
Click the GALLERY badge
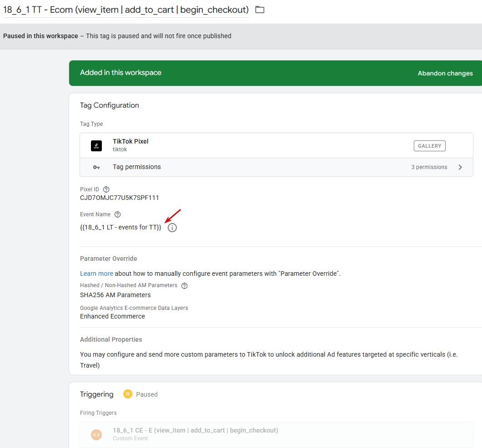[429, 146]
